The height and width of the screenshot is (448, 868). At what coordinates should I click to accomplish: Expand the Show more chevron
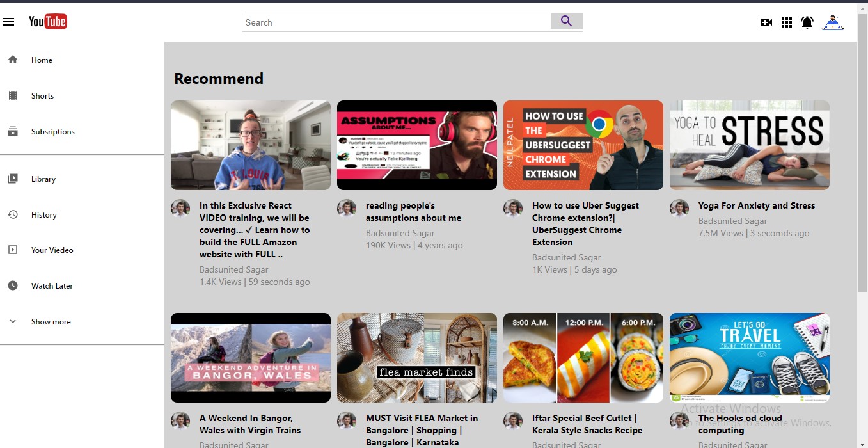13,321
